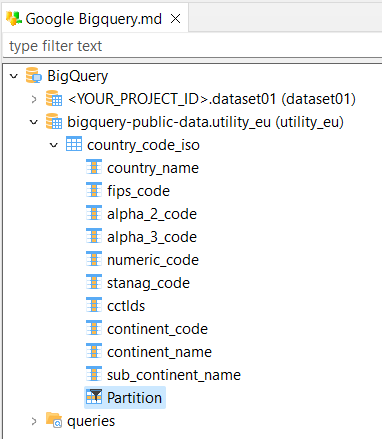Click the dataset01 schema icon
This screenshot has width=382, height=439.
coord(54,98)
